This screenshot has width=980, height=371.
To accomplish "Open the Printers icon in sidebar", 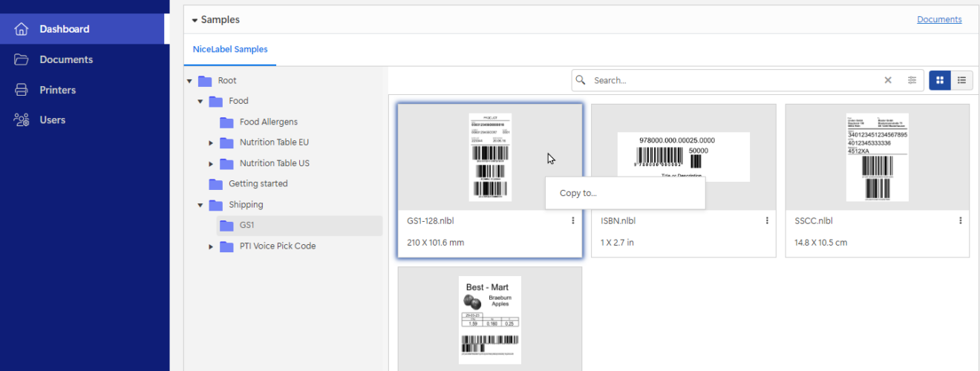I will [22, 90].
